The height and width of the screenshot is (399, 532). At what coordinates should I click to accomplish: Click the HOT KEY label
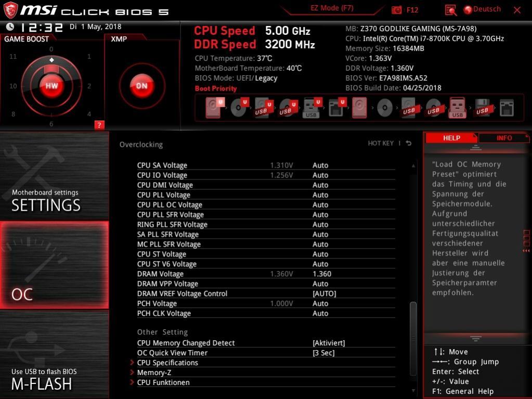coord(381,143)
